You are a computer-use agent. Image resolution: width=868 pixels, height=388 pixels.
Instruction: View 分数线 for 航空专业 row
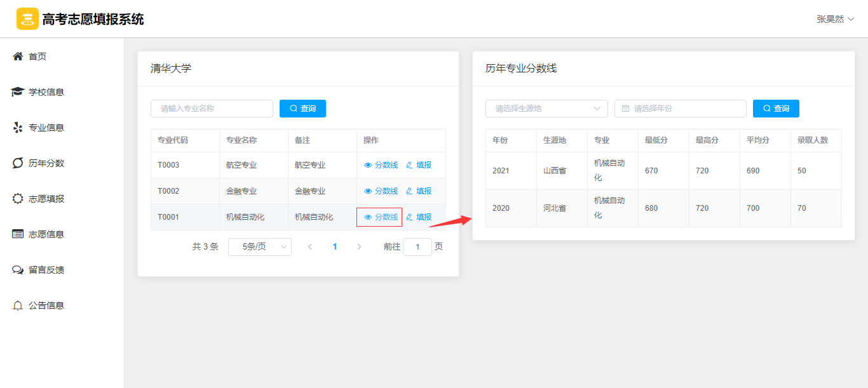(x=381, y=165)
